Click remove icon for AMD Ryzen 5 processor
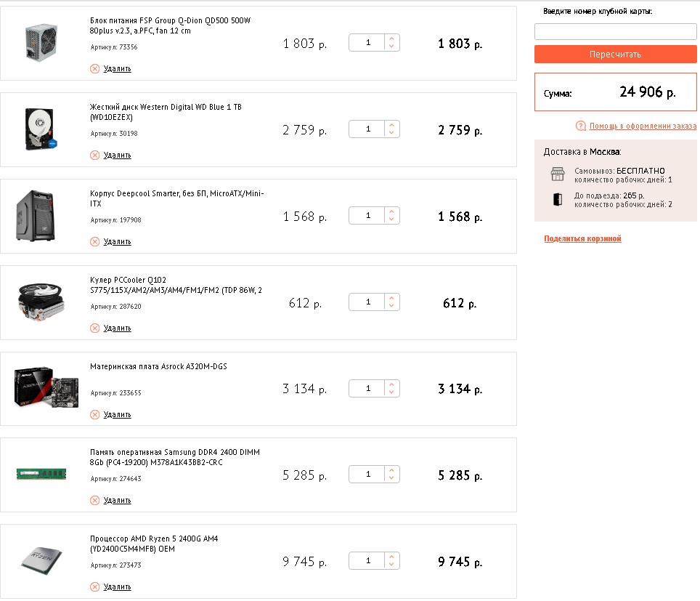 [x=94, y=586]
